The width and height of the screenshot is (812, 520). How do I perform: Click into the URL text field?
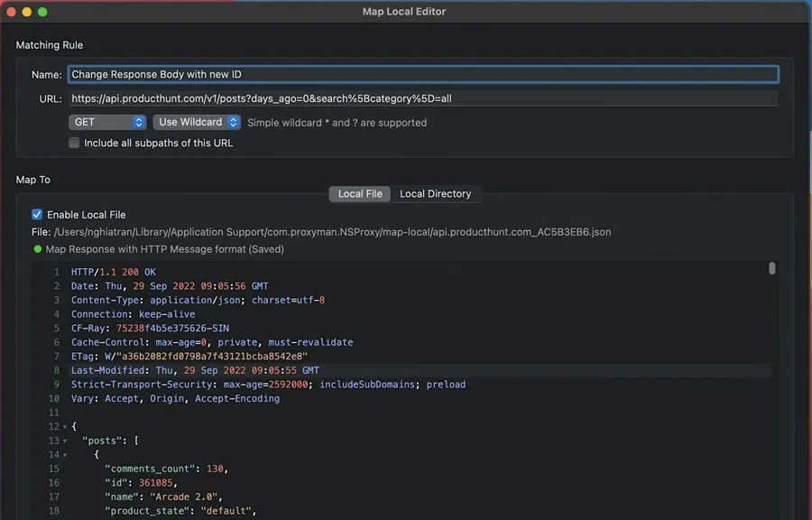[x=422, y=98]
